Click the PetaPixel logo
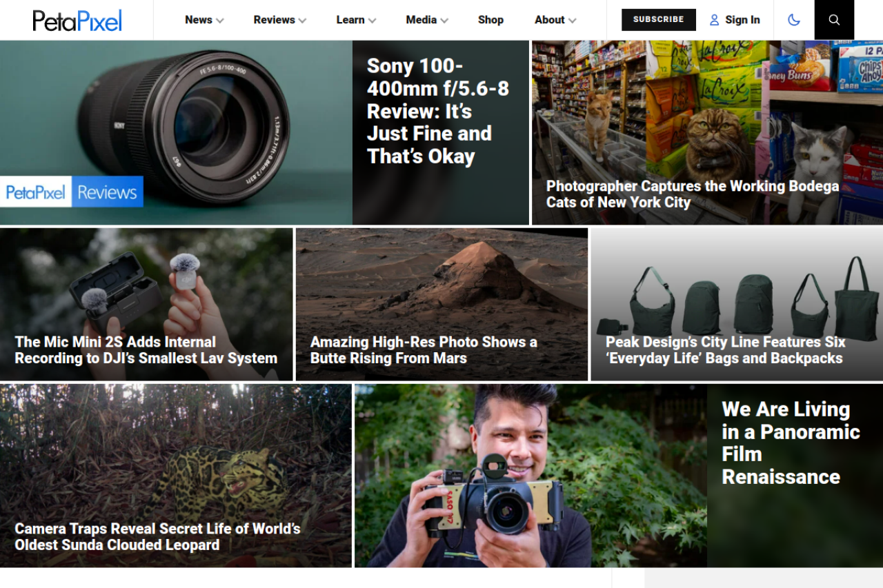This screenshot has height=588, width=883. (77, 20)
